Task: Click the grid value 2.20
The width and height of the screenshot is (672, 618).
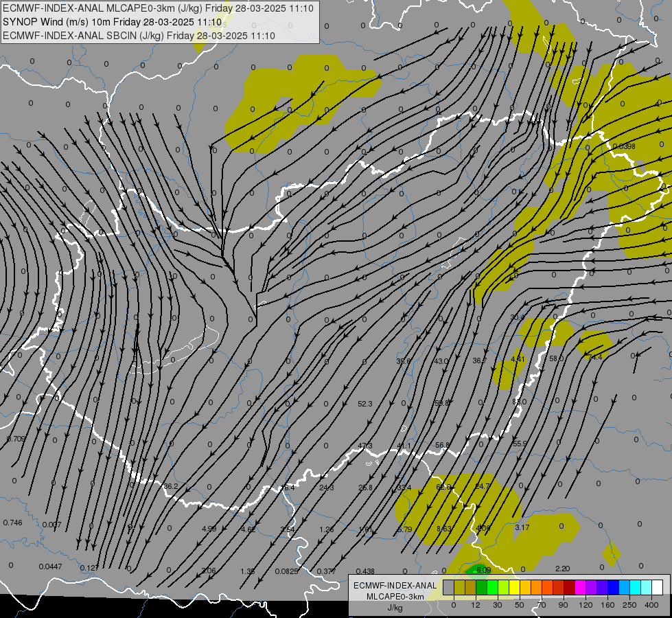Action: pos(562,569)
